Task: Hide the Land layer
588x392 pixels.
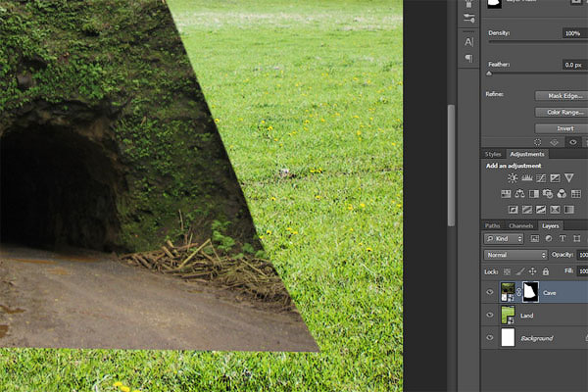Action: (x=490, y=316)
